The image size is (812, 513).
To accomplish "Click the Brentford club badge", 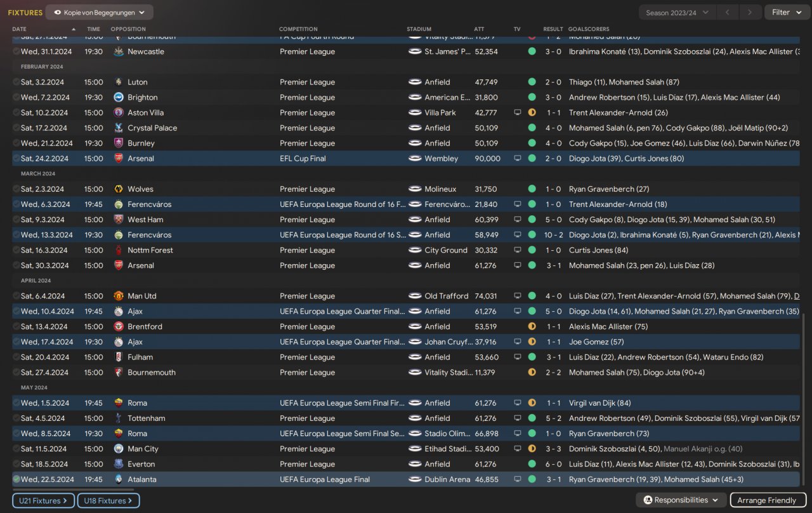I will 118,326.
